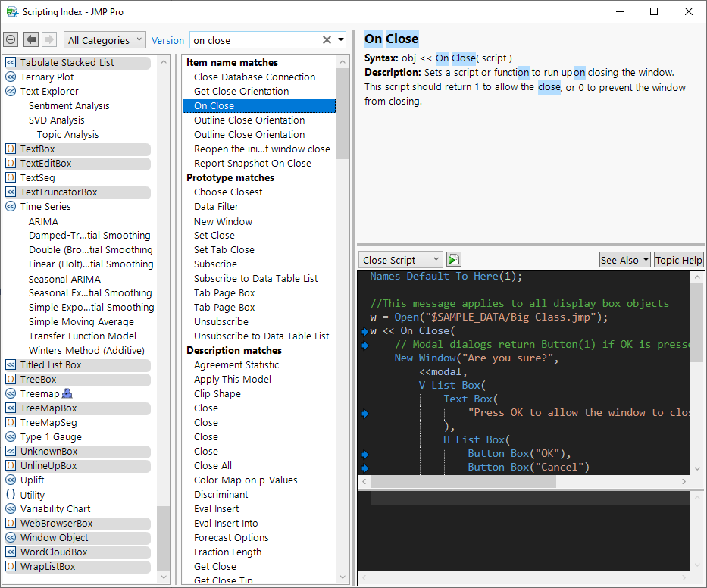Run the example script with the green play icon
The image size is (707, 588).
453,260
